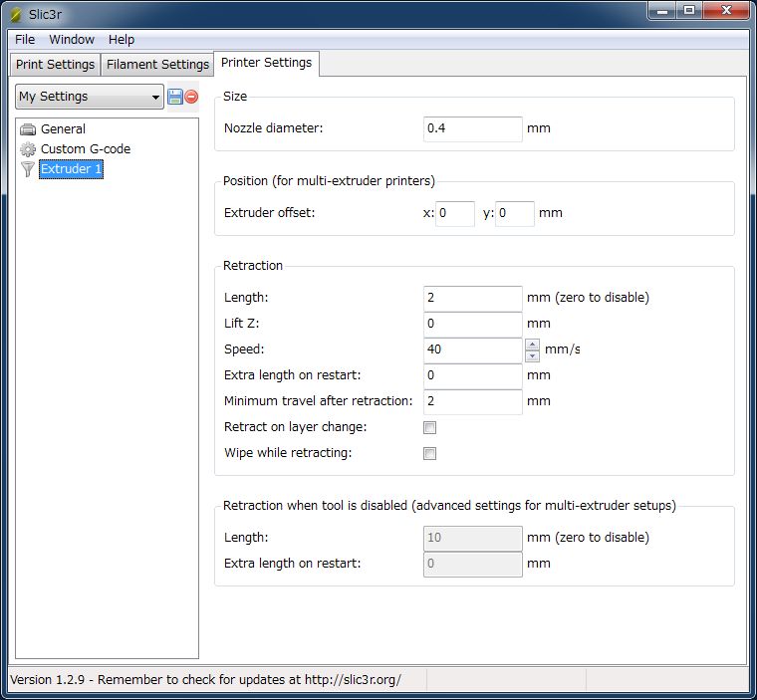Click the Retraction Length field
The image size is (757, 700).
[x=473, y=298]
